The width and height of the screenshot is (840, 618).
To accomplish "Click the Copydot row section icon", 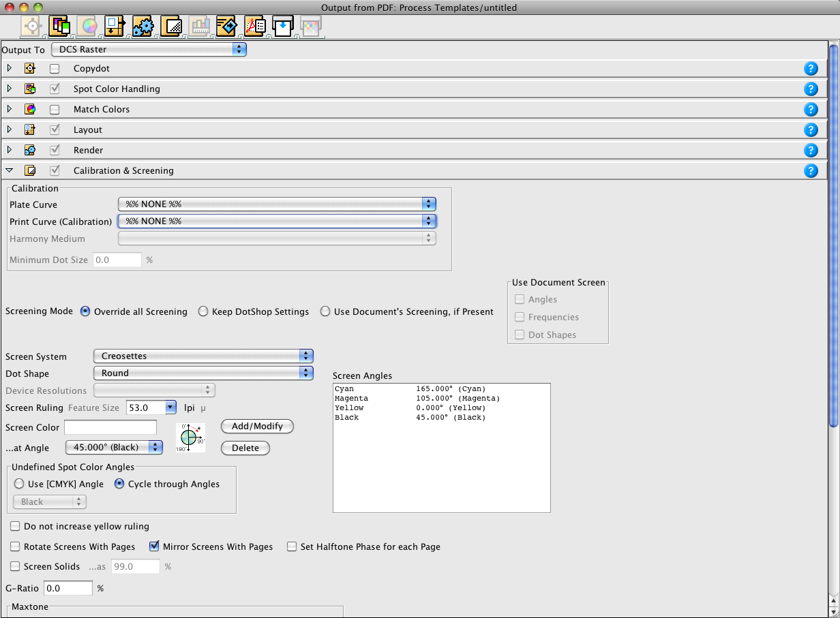I will [x=30, y=68].
